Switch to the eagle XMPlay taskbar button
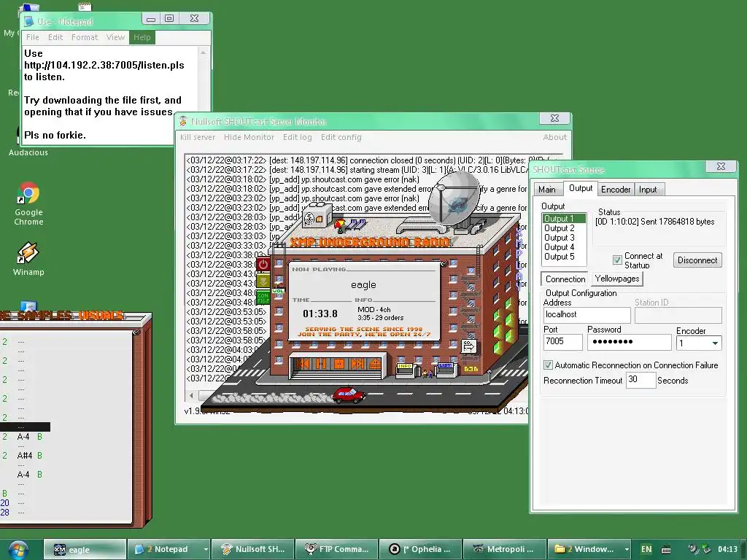The image size is (747, 560). click(x=85, y=549)
